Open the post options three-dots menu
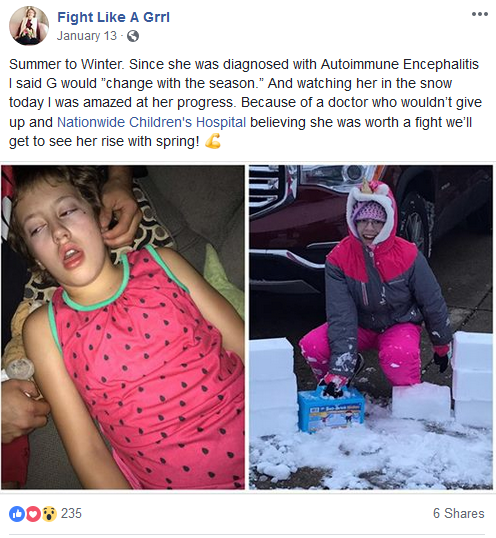This screenshot has width=496, height=538. (x=480, y=14)
